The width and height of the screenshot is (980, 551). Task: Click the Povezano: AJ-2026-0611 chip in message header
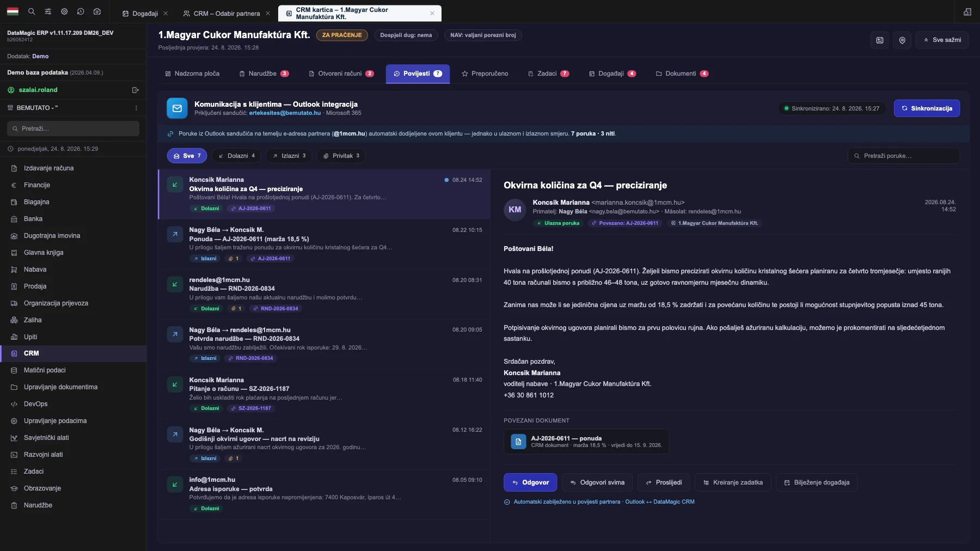point(625,223)
